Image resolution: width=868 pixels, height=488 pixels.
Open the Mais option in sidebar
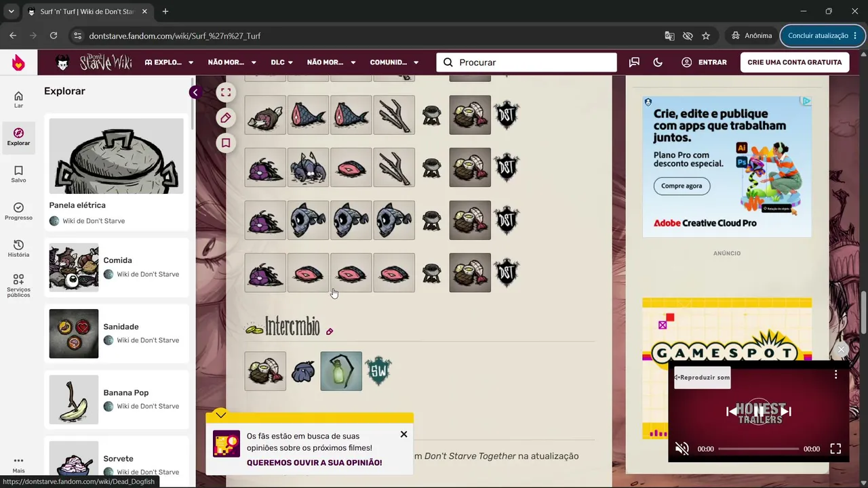[18, 465]
